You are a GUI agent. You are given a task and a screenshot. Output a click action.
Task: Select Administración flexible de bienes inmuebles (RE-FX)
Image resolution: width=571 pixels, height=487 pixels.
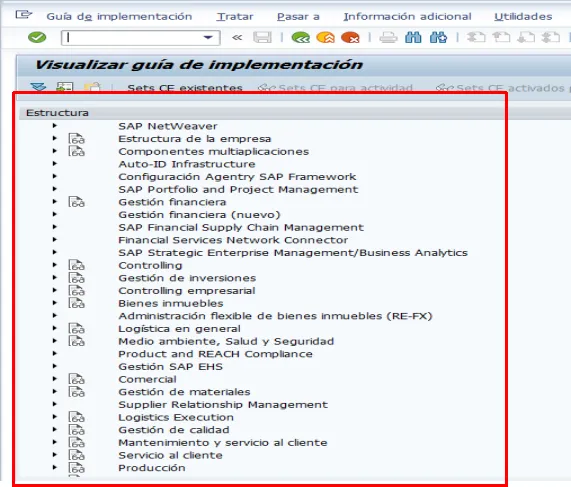(275, 316)
